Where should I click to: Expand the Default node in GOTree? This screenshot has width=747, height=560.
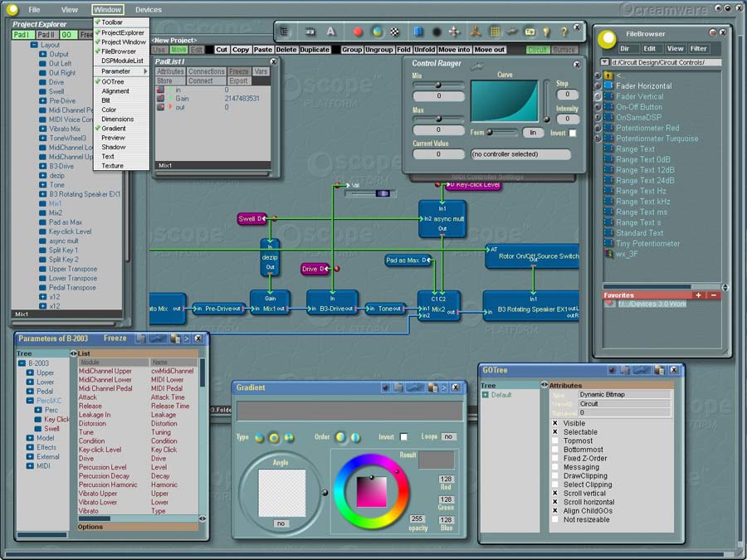486,395
